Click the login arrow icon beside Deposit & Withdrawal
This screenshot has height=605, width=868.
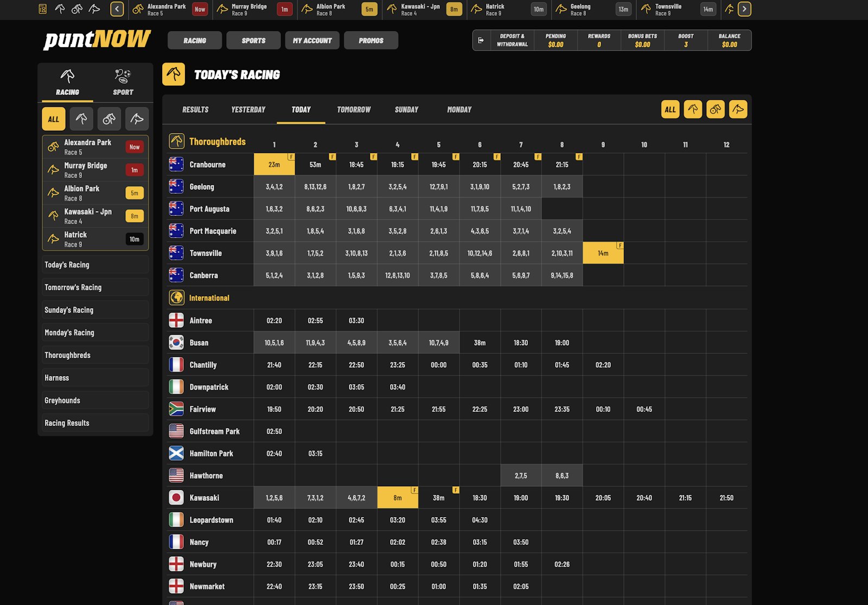[481, 40]
